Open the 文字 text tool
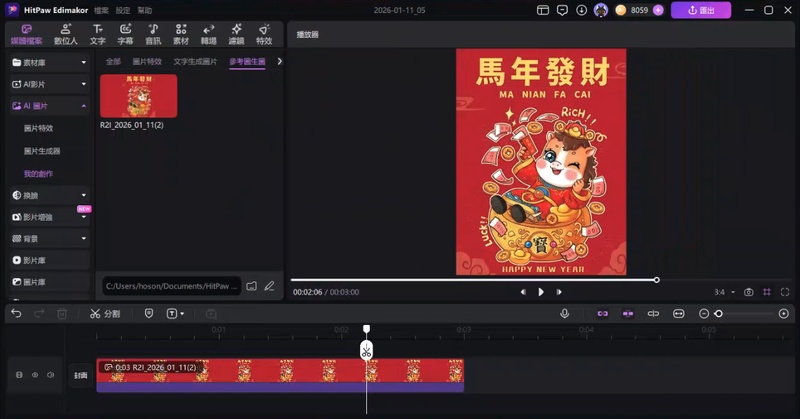Viewport: 800px width, 419px height. click(97, 34)
